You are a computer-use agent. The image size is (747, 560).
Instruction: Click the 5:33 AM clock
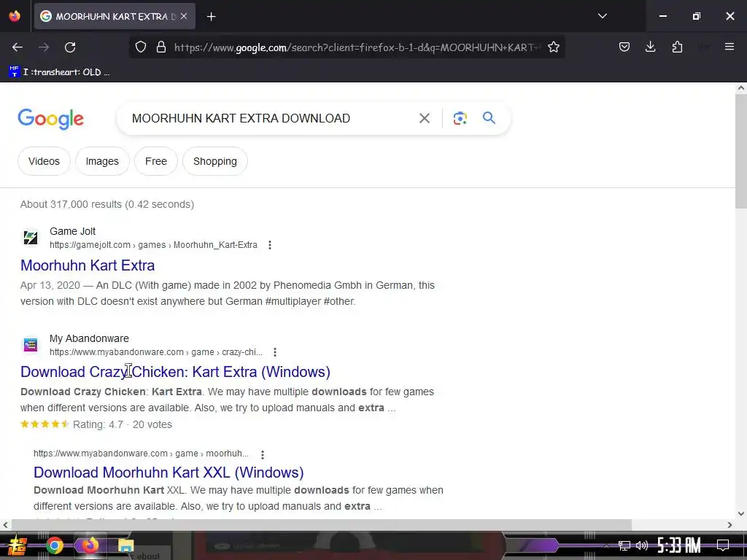[x=679, y=545]
